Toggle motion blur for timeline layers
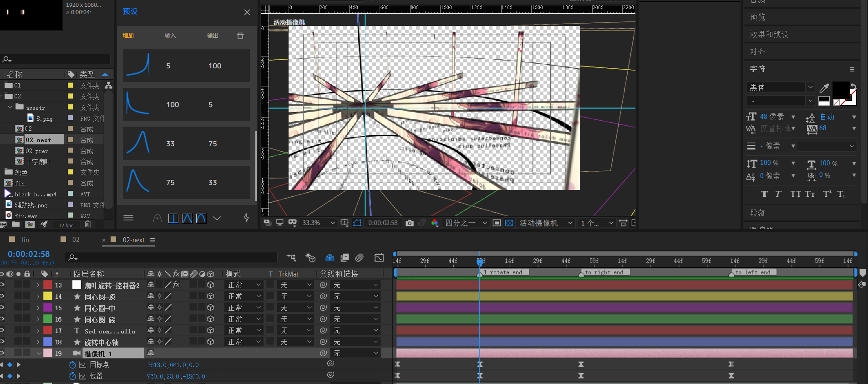This screenshot has width=868, height=384. pyautogui.click(x=360, y=258)
